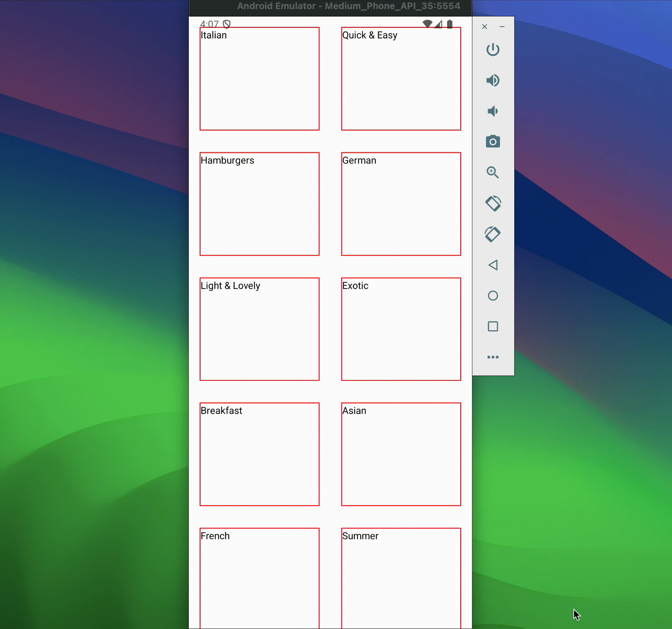This screenshot has height=629, width=672.
Task: Tap the Hamburgers category tile
Action: 259,204
